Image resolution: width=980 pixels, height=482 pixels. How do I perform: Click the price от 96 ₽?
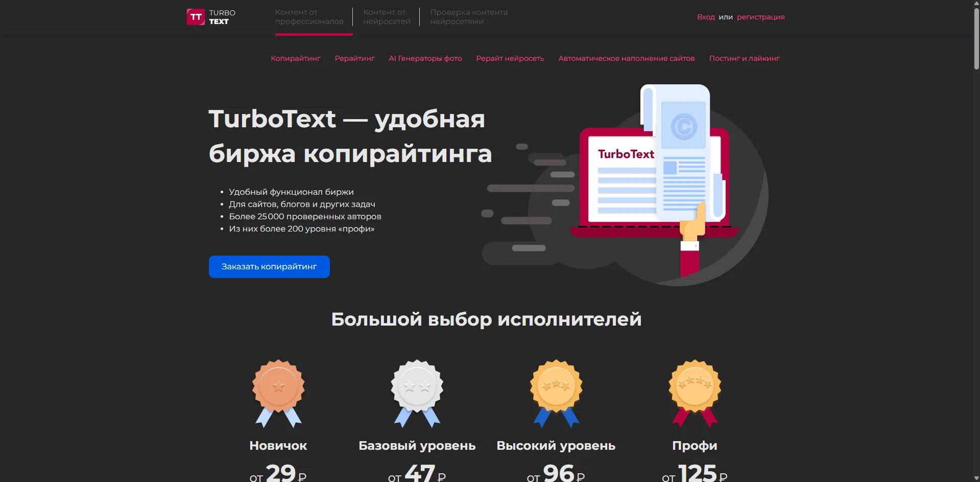pos(556,473)
